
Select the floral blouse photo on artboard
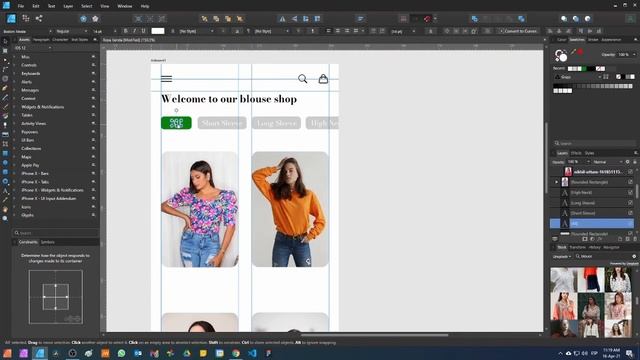tap(200, 209)
